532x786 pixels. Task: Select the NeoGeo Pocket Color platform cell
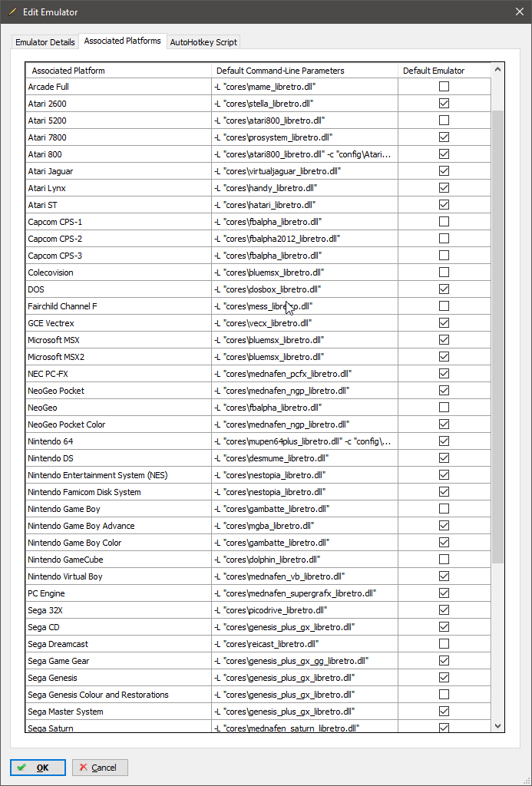coord(118,424)
